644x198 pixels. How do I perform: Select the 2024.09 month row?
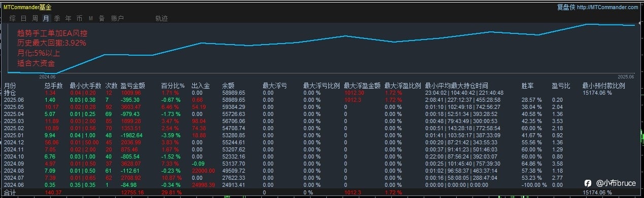322,164
